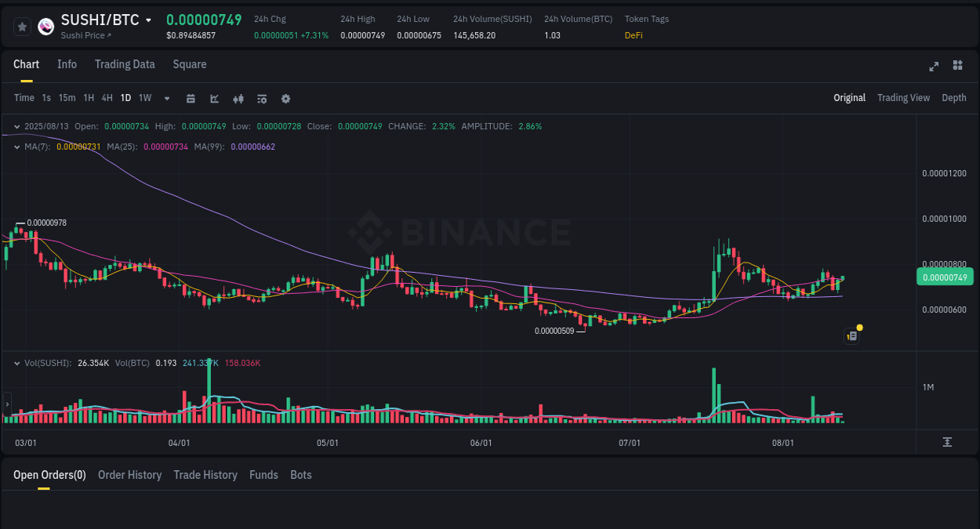
Task: Open the chart layout grid icon
Action: [x=957, y=66]
